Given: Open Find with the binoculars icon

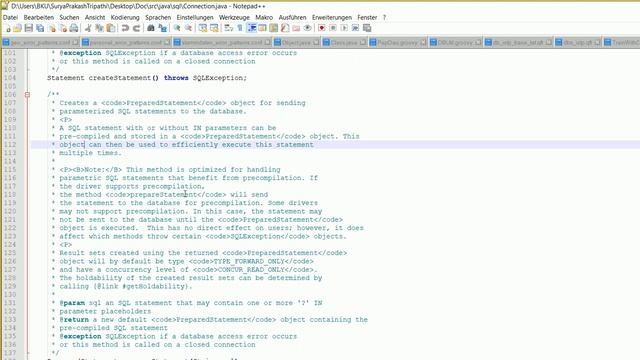Looking at the screenshot, I should coord(151,28).
